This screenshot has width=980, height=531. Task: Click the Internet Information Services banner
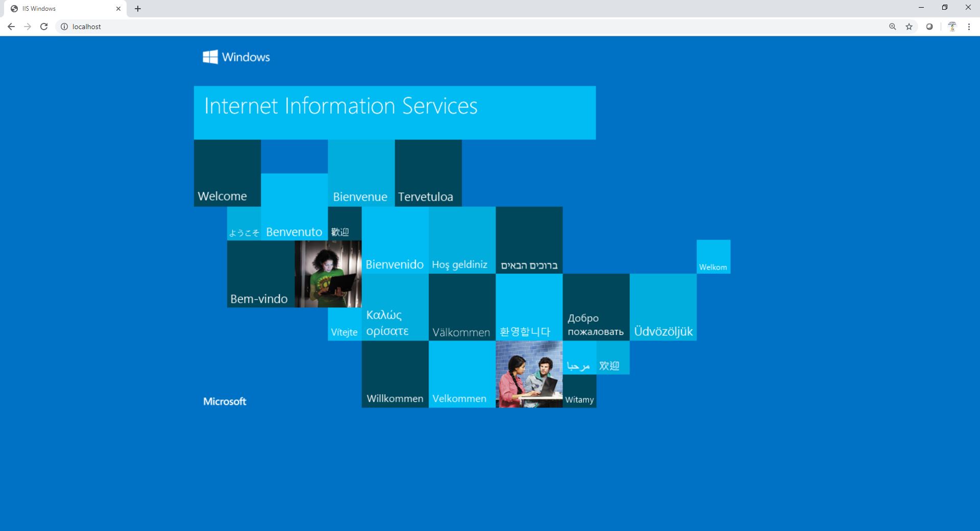(395, 112)
